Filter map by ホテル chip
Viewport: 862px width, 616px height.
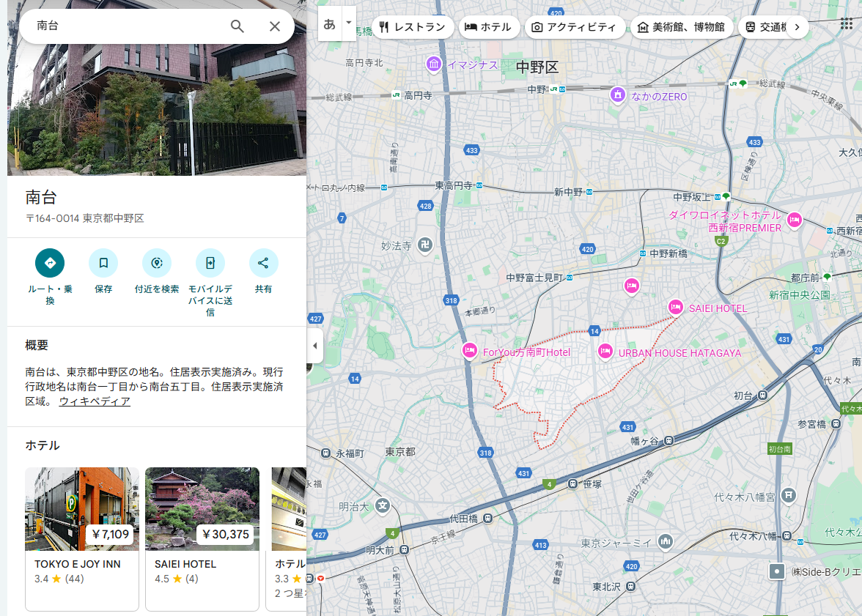tap(489, 27)
